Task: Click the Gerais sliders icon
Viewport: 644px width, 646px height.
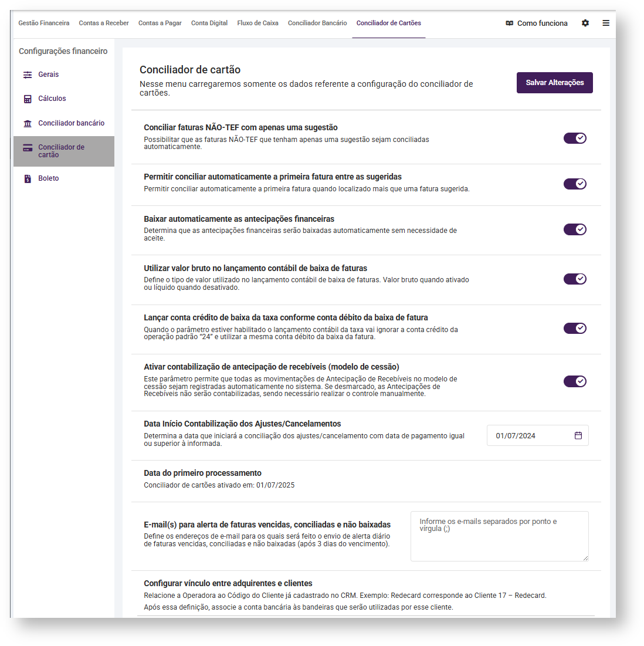Action: (28, 75)
